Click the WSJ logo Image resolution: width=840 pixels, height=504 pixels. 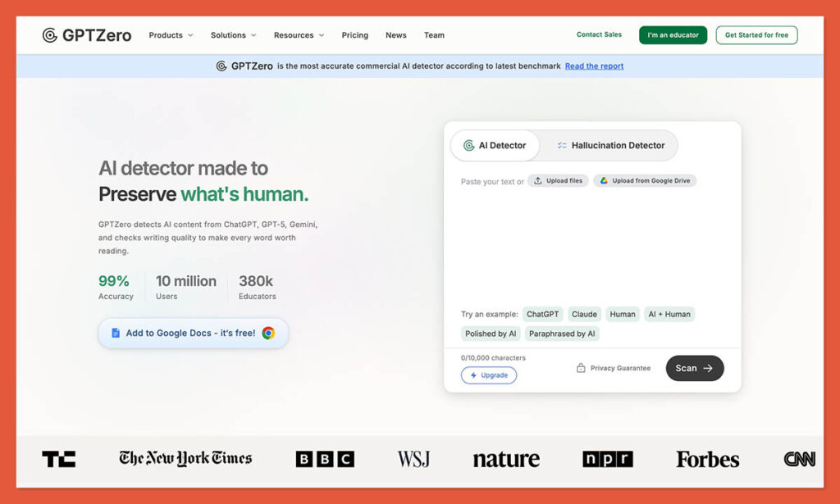413,459
